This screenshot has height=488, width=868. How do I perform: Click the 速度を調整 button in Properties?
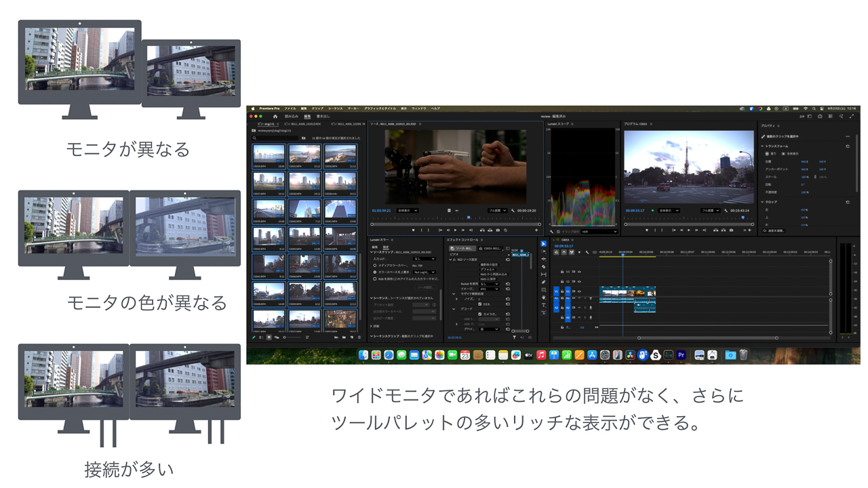point(775,231)
